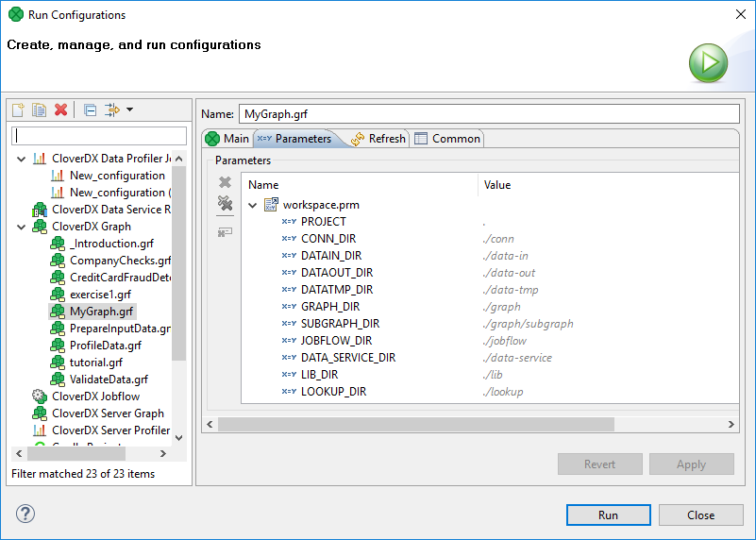Select the SUBGRAPH_DIR parameter row
This screenshot has width=756, height=540.
490,324
